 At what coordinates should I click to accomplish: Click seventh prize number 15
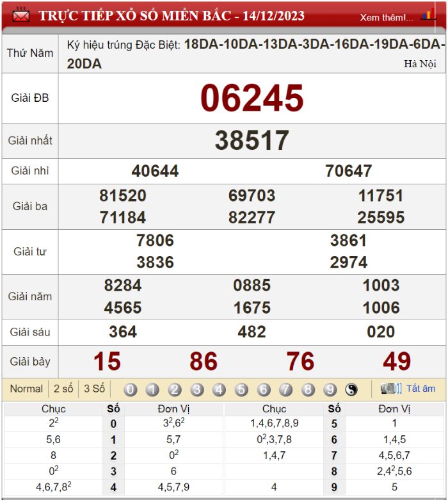pos(107,361)
